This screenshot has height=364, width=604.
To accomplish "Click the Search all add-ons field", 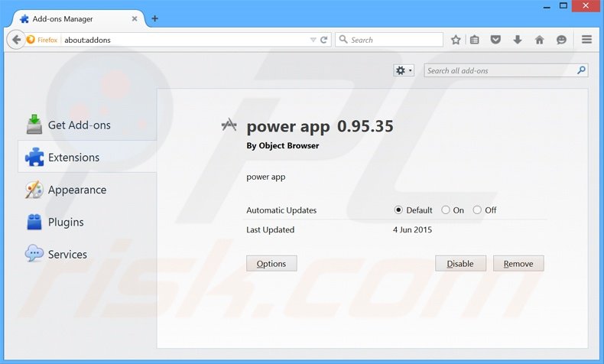I will pyautogui.click(x=506, y=70).
